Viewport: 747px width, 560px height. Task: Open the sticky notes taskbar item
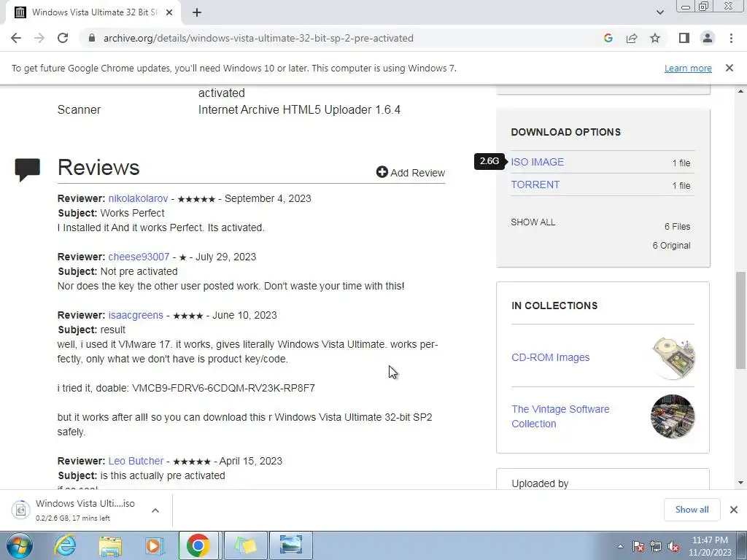point(245,545)
